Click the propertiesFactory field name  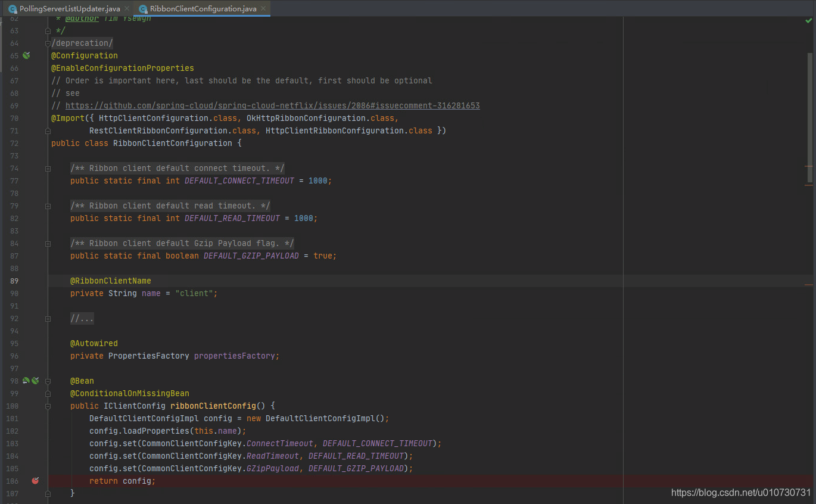coord(235,356)
